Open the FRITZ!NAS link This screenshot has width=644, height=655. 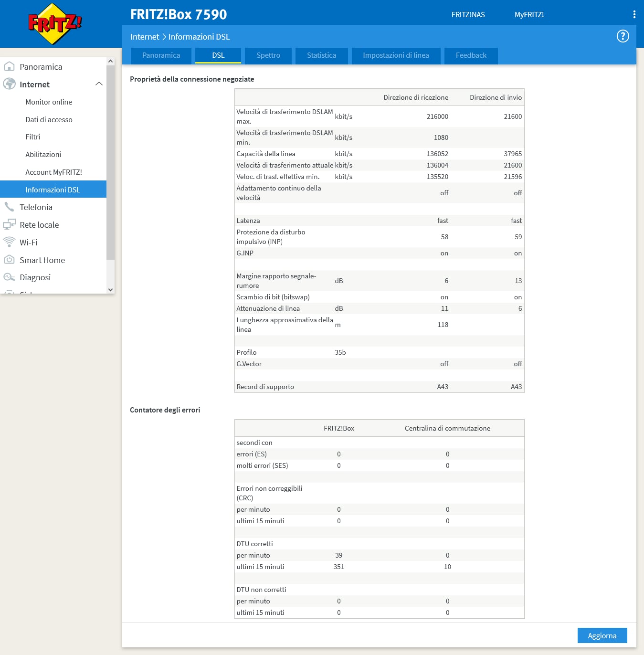point(468,15)
